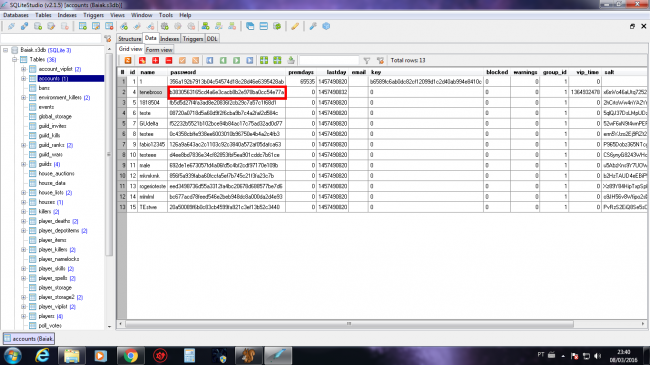
Task: Open the configuration wrench icon
Action: pos(313,26)
